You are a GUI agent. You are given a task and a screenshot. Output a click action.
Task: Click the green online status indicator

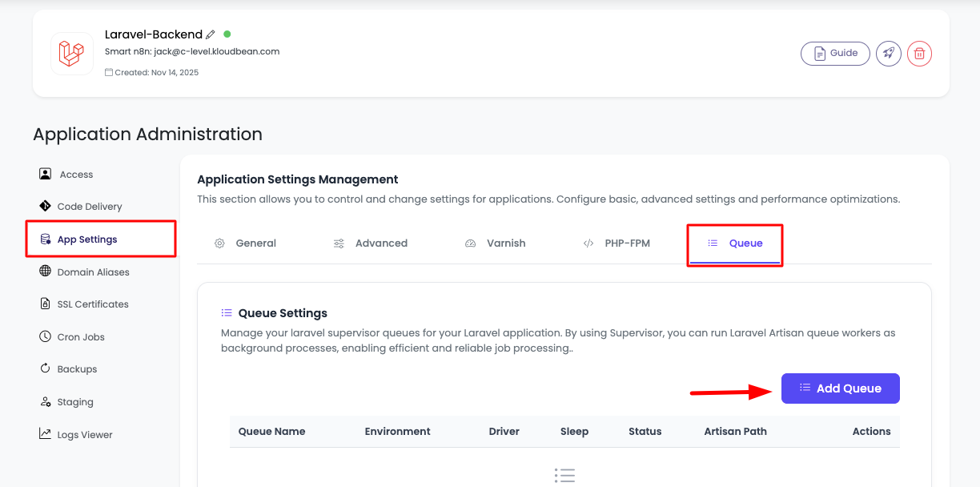[x=227, y=34]
